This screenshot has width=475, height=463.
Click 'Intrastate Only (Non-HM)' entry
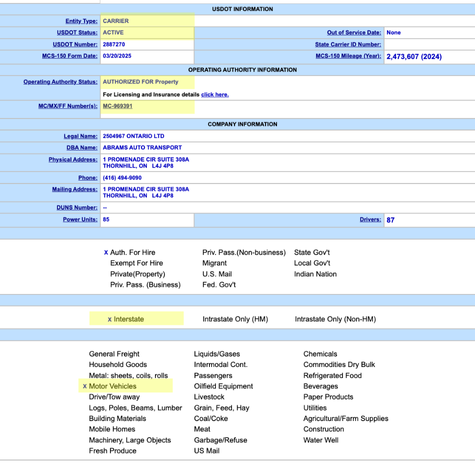point(335,319)
